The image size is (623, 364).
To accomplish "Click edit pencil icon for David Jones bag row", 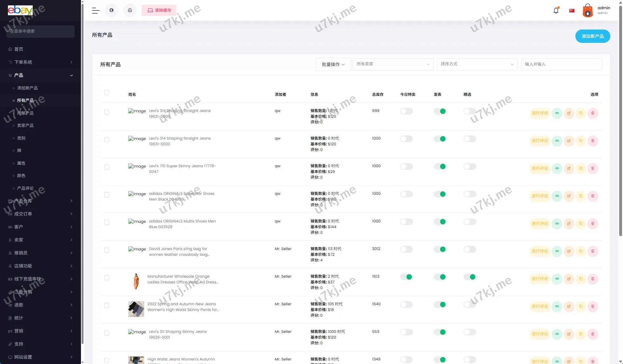I will coord(569,251).
